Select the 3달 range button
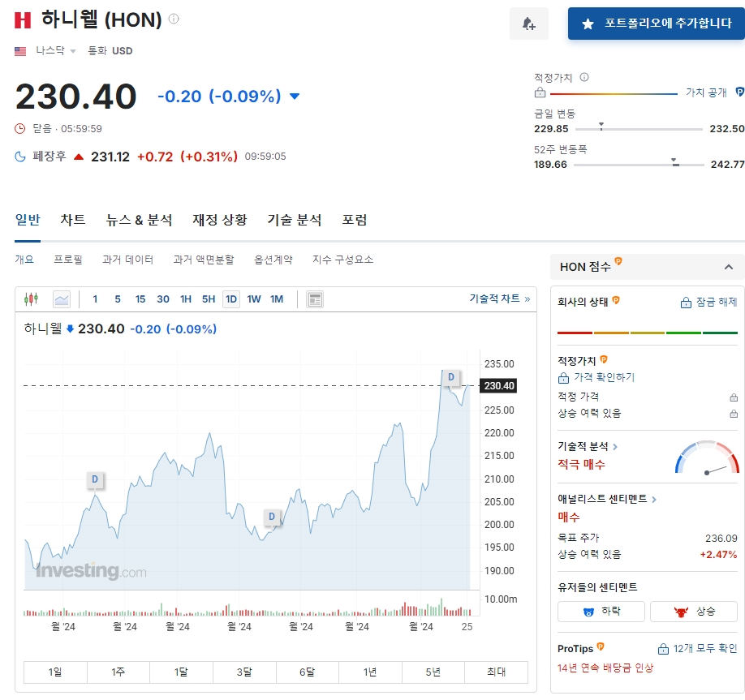The image size is (745, 700). 244,672
